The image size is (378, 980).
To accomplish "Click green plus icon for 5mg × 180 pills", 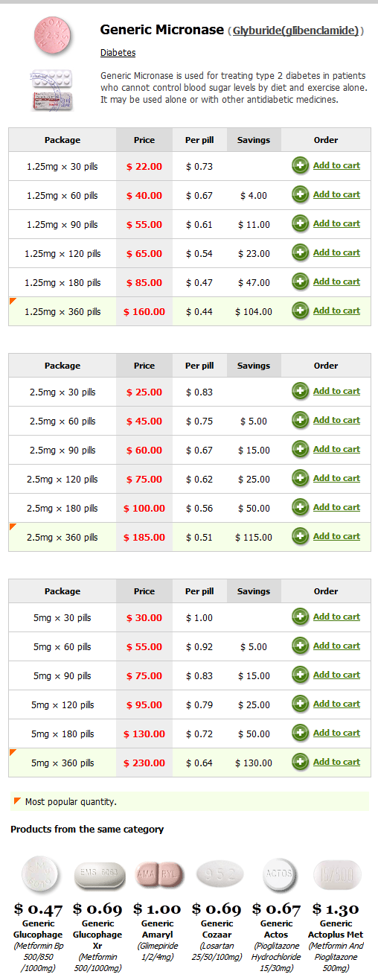I will [301, 733].
